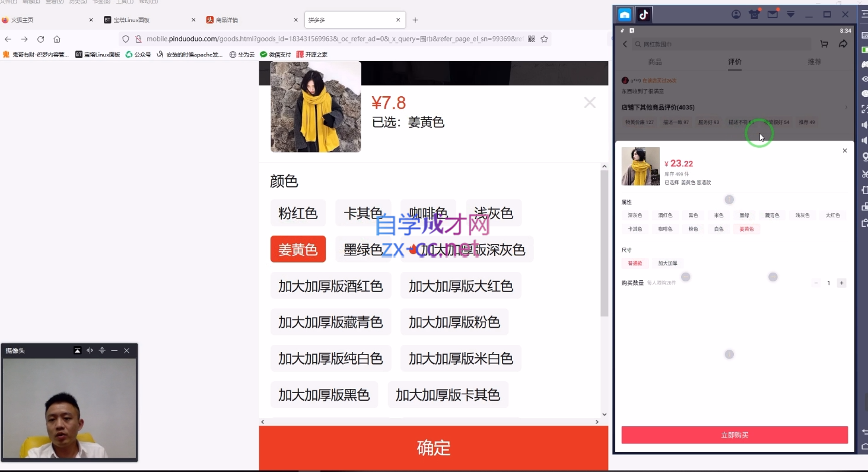Reload the Pinduoduo page
This screenshot has width=868, height=472.
pos(41,39)
